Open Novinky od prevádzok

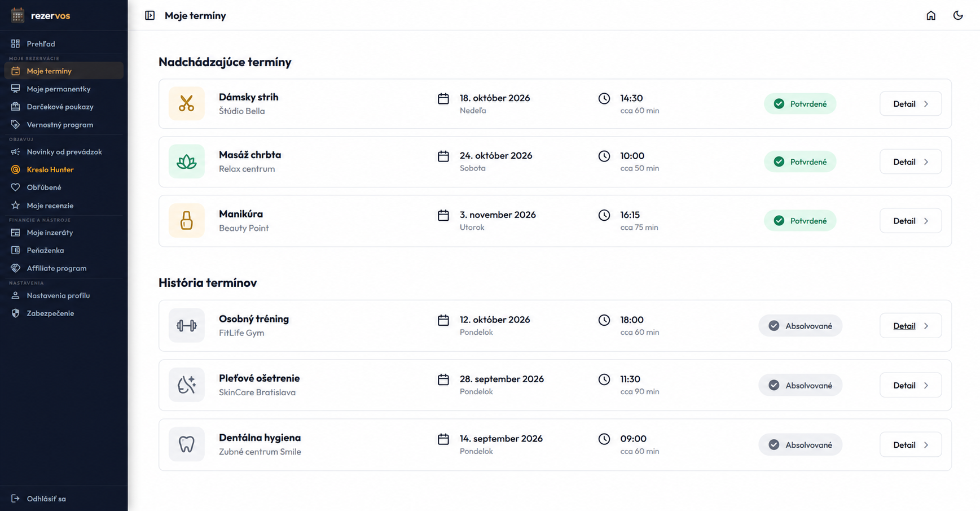click(64, 152)
